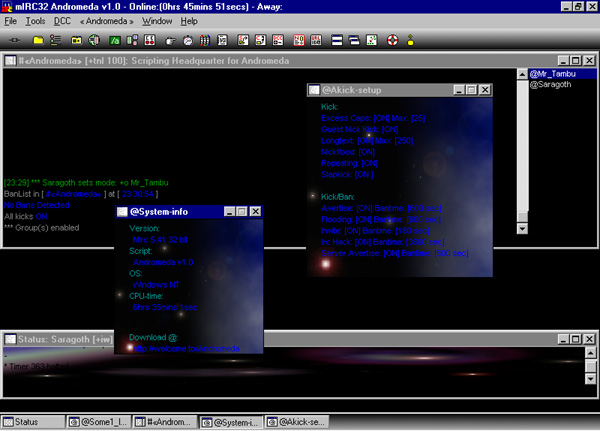The height and width of the screenshot is (431, 600).
Task: Click the list icon beside the first yellow folder
Action: pos(55,40)
